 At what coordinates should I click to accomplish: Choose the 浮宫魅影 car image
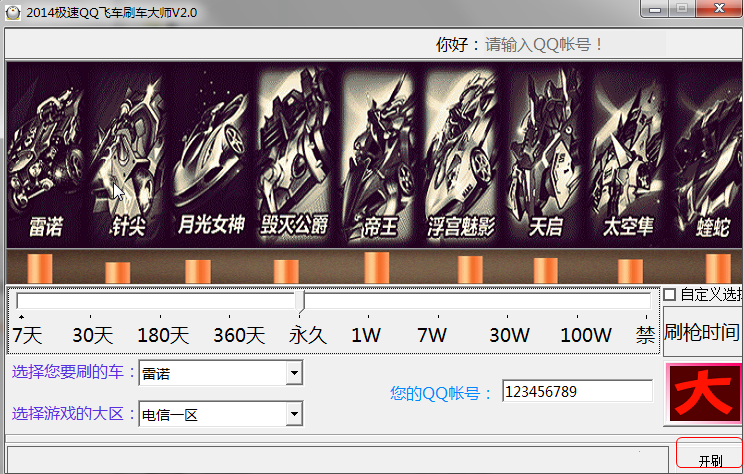461,155
